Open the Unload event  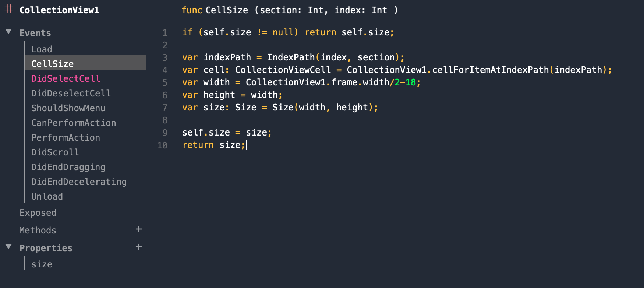coord(47,196)
